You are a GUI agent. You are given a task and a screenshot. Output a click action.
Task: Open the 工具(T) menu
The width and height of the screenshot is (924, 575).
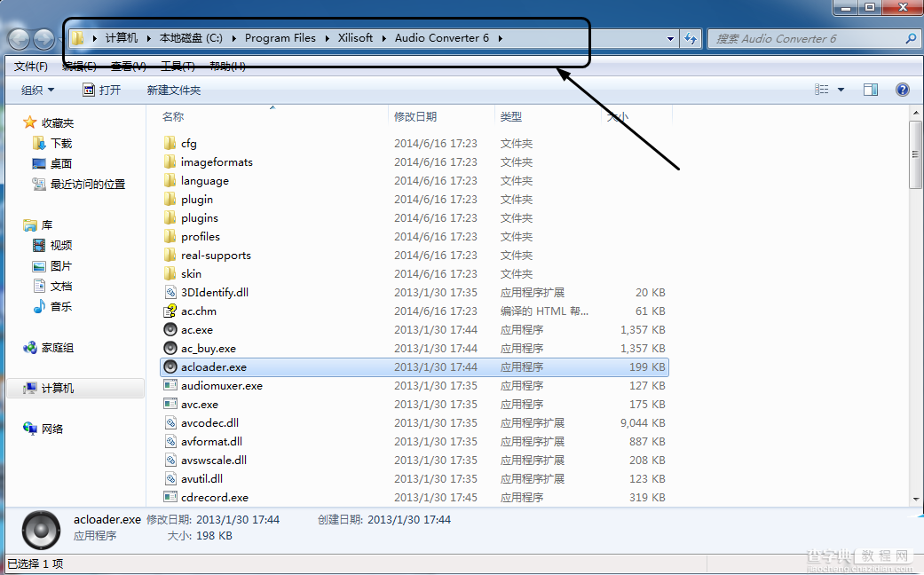point(178,67)
